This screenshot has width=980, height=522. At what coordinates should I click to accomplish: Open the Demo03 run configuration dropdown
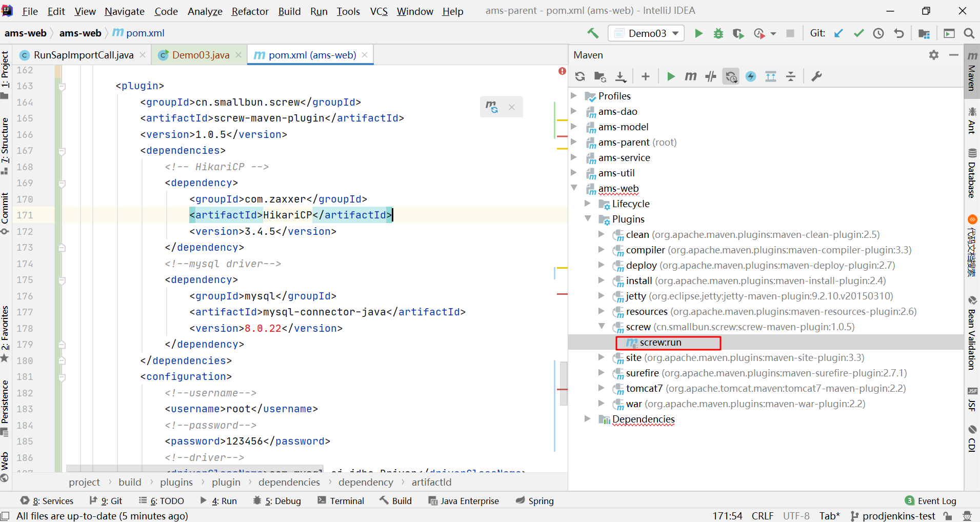(646, 33)
